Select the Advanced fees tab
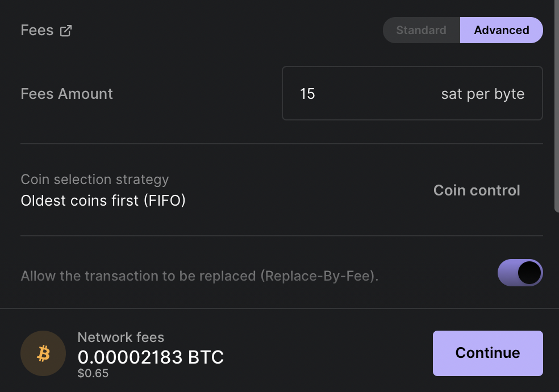This screenshot has width=559, height=392. click(x=502, y=30)
